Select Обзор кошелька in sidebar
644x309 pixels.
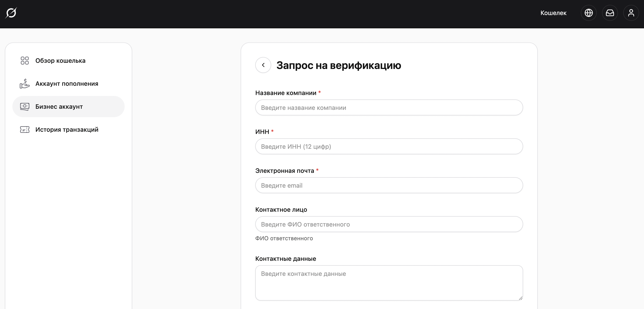pos(61,61)
